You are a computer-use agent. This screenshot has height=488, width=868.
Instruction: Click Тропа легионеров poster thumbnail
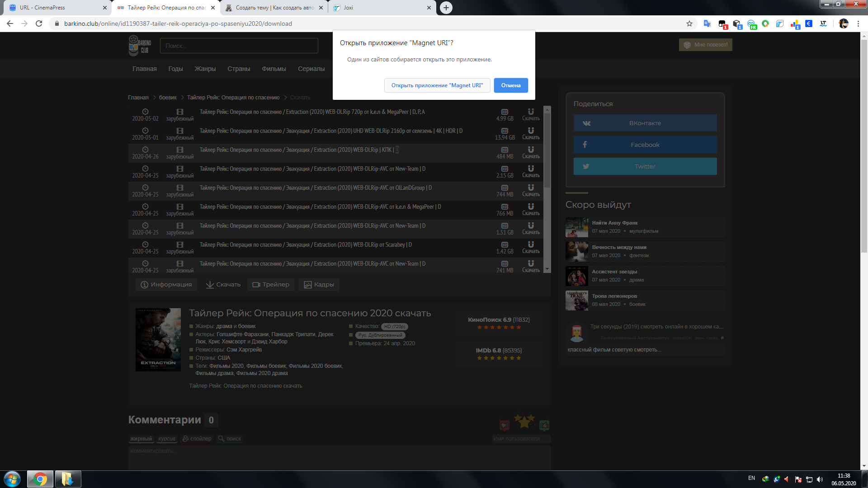click(577, 300)
